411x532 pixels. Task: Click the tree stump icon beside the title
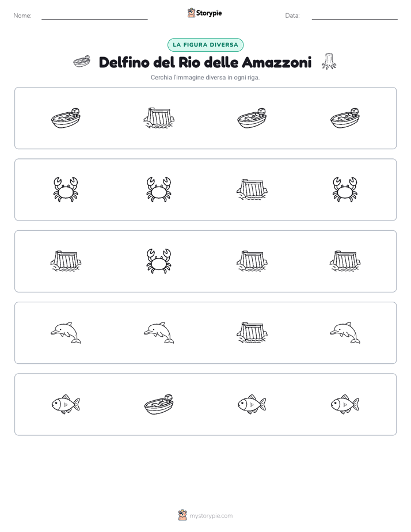[329, 62]
